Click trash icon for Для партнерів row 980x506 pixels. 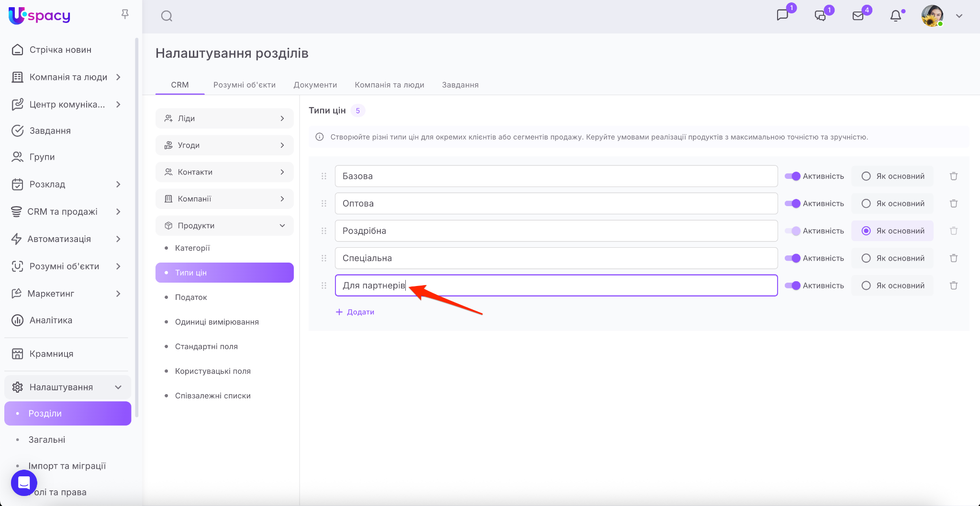point(953,286)
